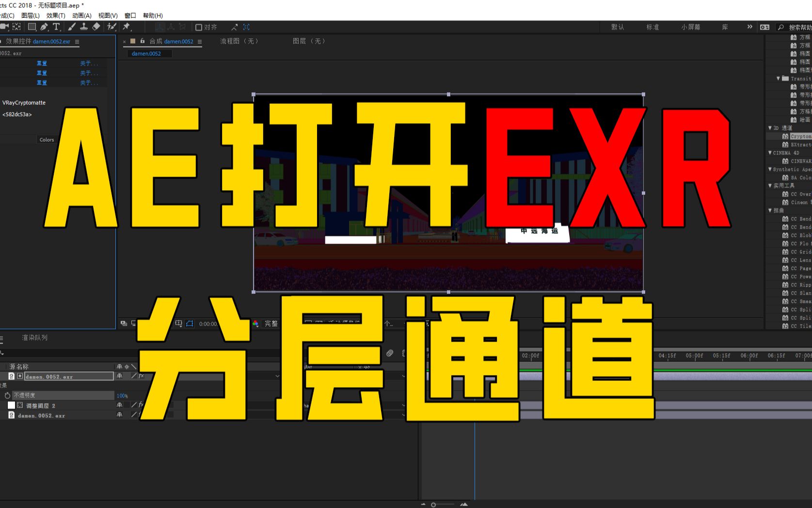Click the second 关于... link in effect controls
This screenshot has height=508, width=812.
point(89,73)
